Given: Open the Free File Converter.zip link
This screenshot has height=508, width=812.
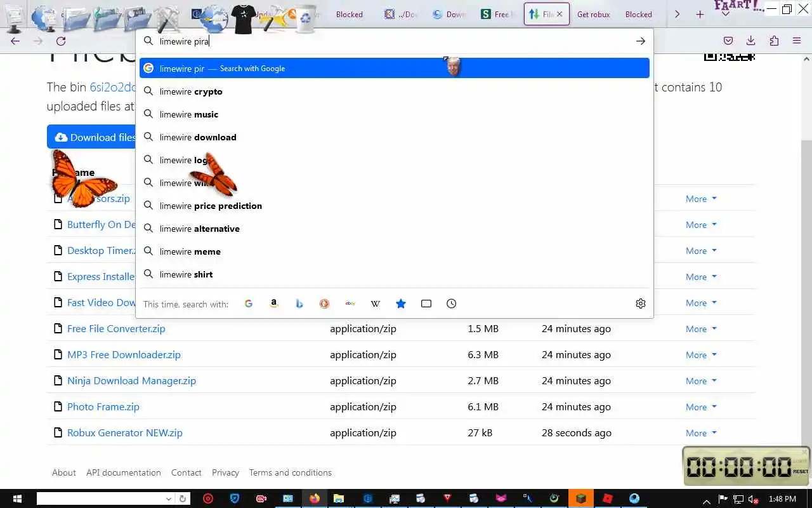Looking at the screenshot, I should coord(116,329).
